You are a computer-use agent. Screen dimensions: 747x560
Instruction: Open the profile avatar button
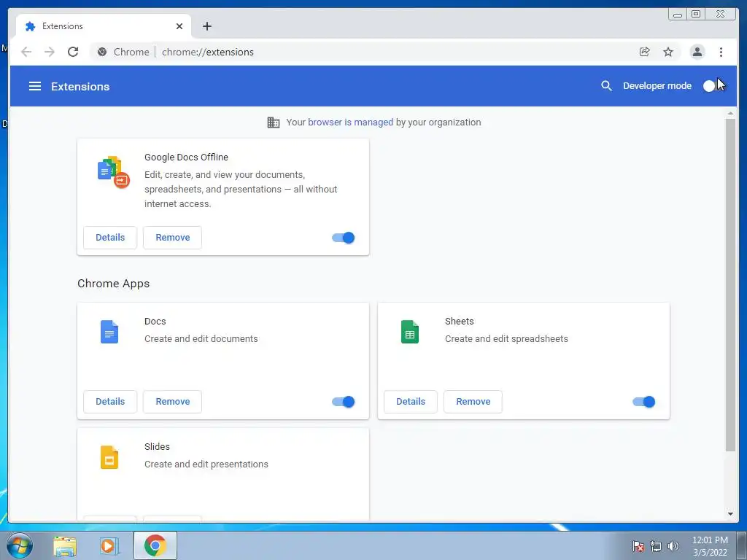tap(697, 52)
